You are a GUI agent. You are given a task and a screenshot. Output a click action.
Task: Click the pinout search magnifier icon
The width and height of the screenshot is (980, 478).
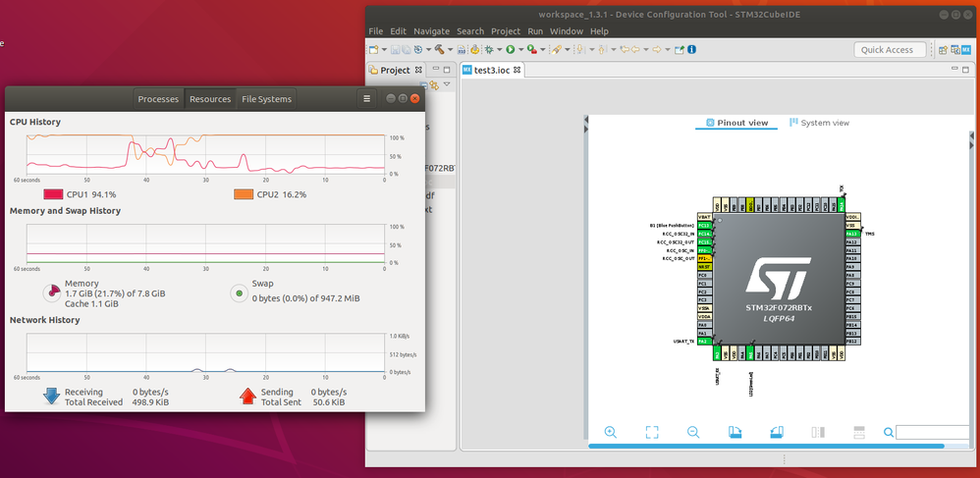(888, 432)
